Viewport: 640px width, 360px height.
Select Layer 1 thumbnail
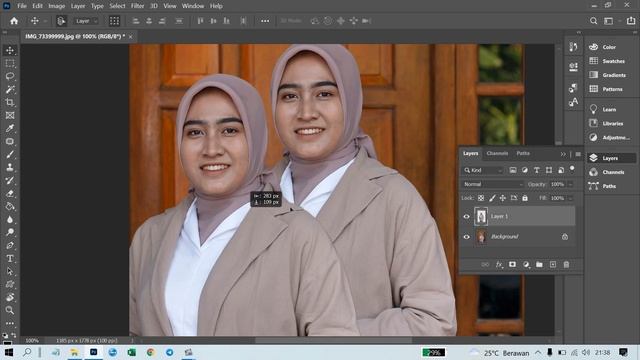click(x=481, y=216)
